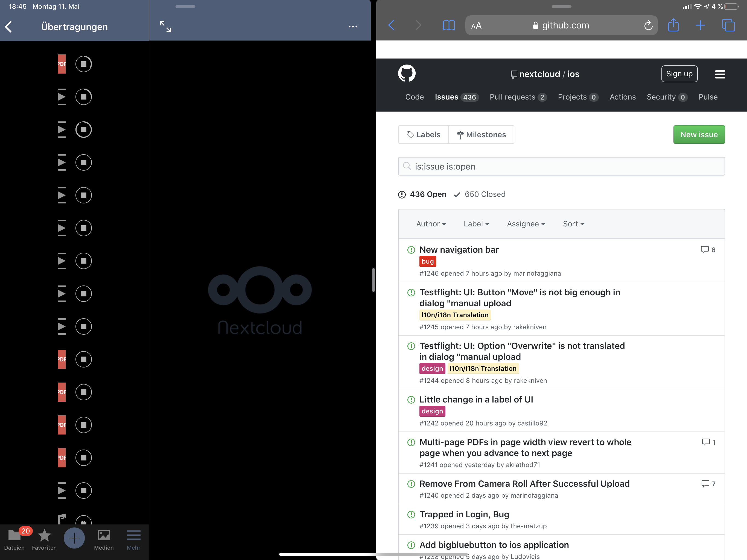Tap Safari's forward arrow
Image resolution: width=747 pixels, height=560 pixels.
[418, 25]
